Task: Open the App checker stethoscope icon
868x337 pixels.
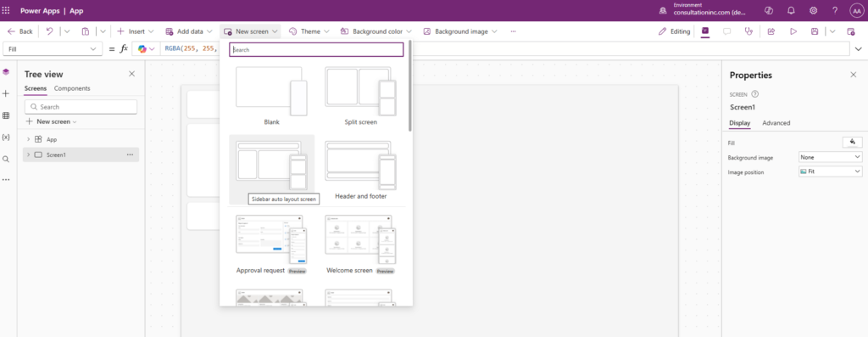Action: (x=749, y=31)
